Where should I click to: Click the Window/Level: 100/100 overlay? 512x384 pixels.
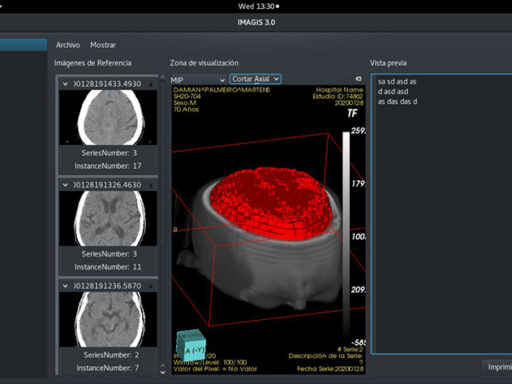(x=210, y=362)
